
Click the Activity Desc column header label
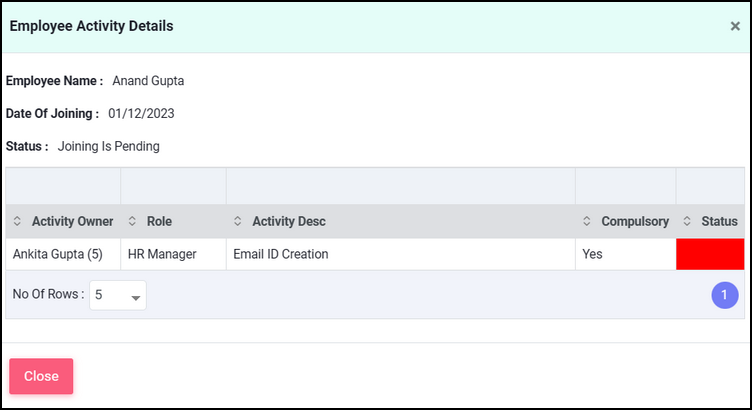(x=289, y=221)
